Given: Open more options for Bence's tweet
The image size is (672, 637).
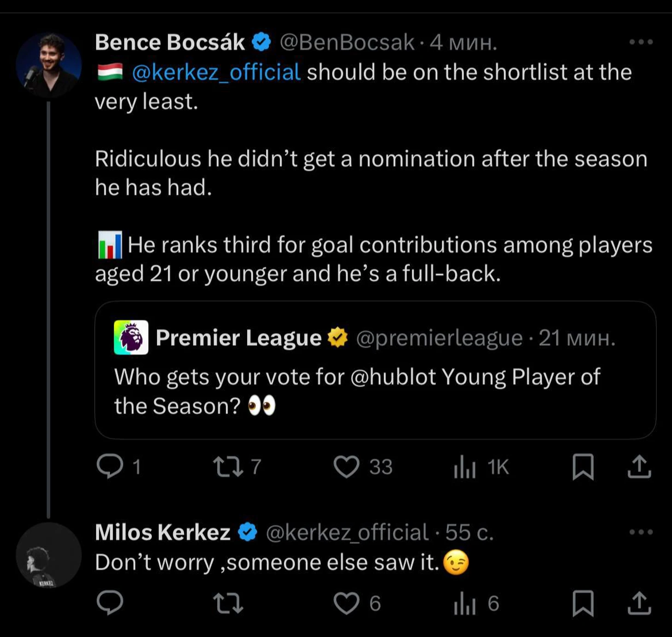Looking at the screenshot, I should 641,42.
